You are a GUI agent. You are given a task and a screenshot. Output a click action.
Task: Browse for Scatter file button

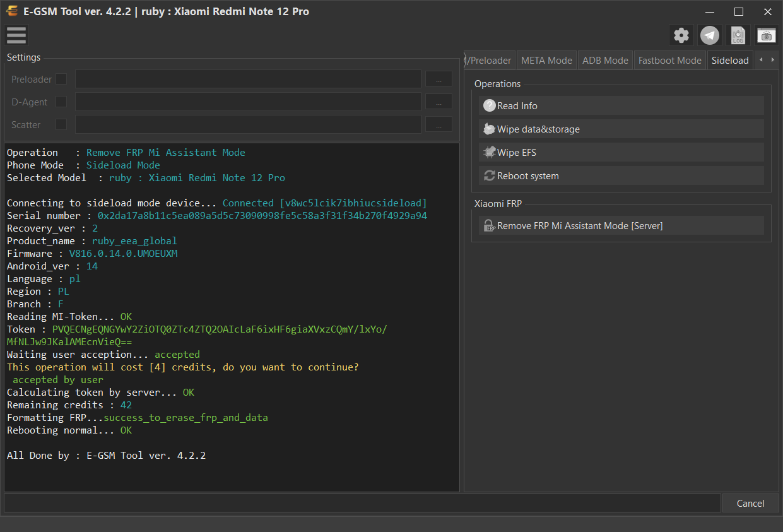(439, 124)
